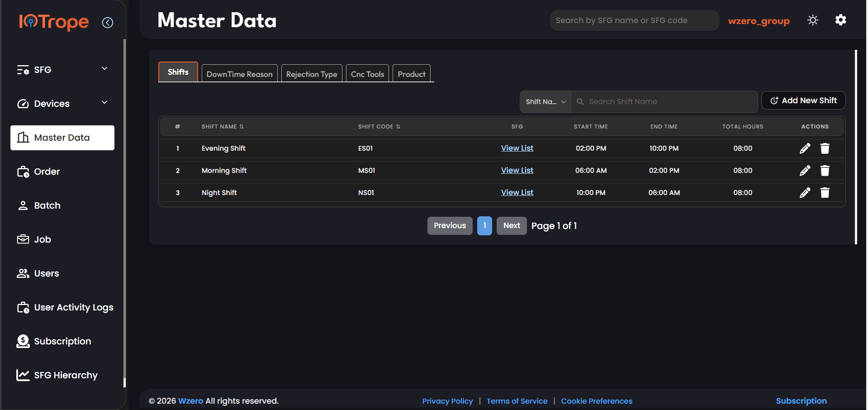868x410 pixels.
Task: Switch to the Product tab
Action: tap(412, 74)
